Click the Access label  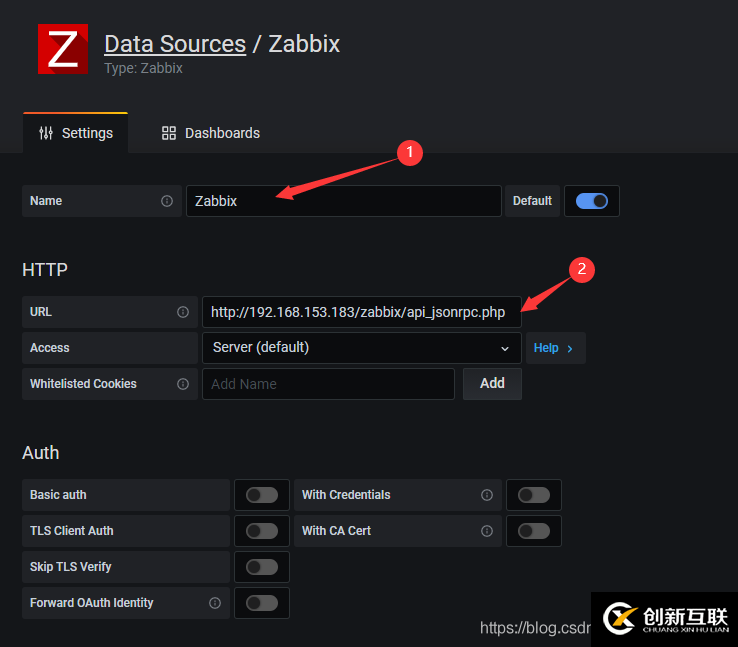click(x=49, y=348)
